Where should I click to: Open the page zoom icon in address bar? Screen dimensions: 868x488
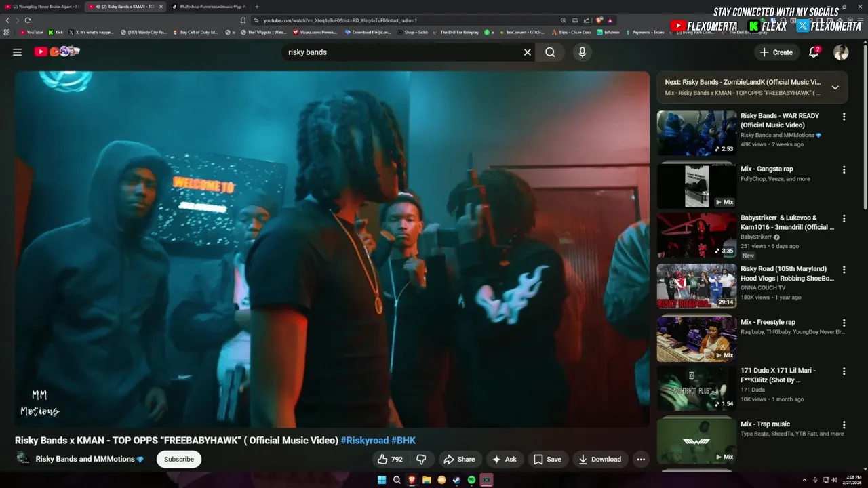(563, 20)
